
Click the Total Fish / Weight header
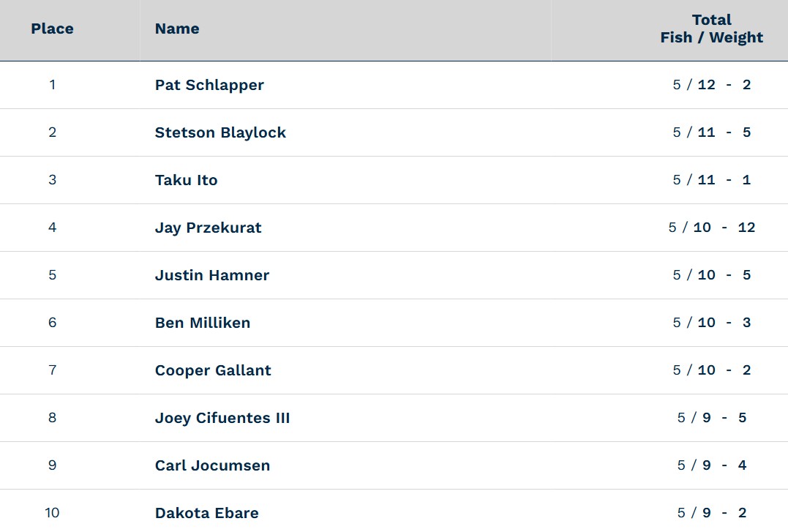712,29
